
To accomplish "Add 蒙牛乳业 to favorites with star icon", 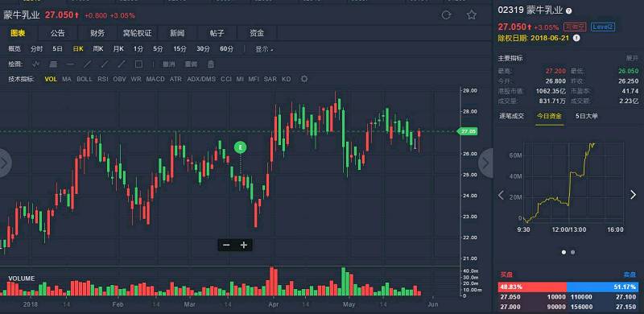I will [x=472, y=15].
